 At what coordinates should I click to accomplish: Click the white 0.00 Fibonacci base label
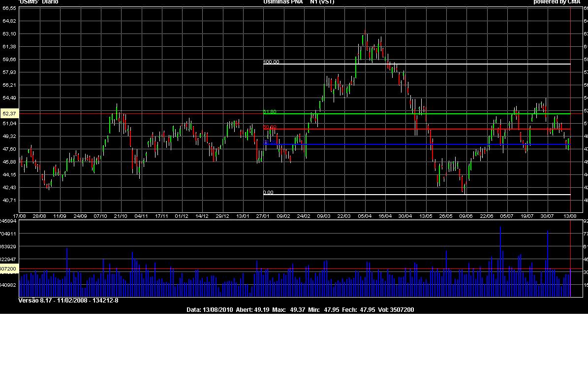[268, 193]
